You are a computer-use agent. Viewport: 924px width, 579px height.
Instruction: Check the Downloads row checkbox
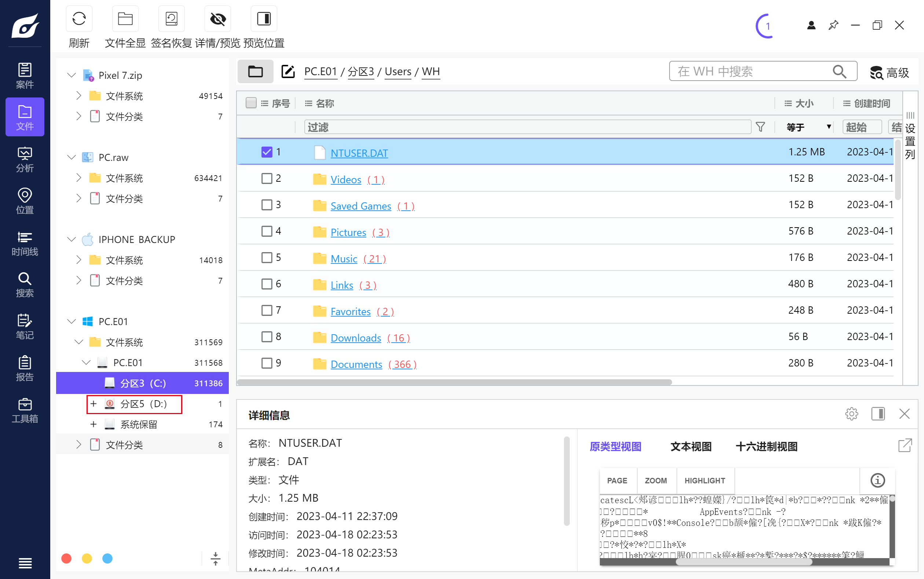(267, 337)
